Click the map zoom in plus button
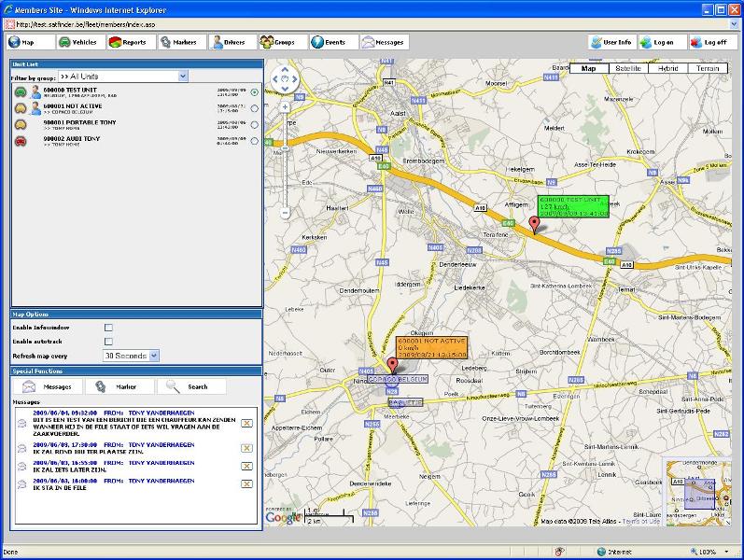Viewport: 744px width, 560px height. click(286, 107)
